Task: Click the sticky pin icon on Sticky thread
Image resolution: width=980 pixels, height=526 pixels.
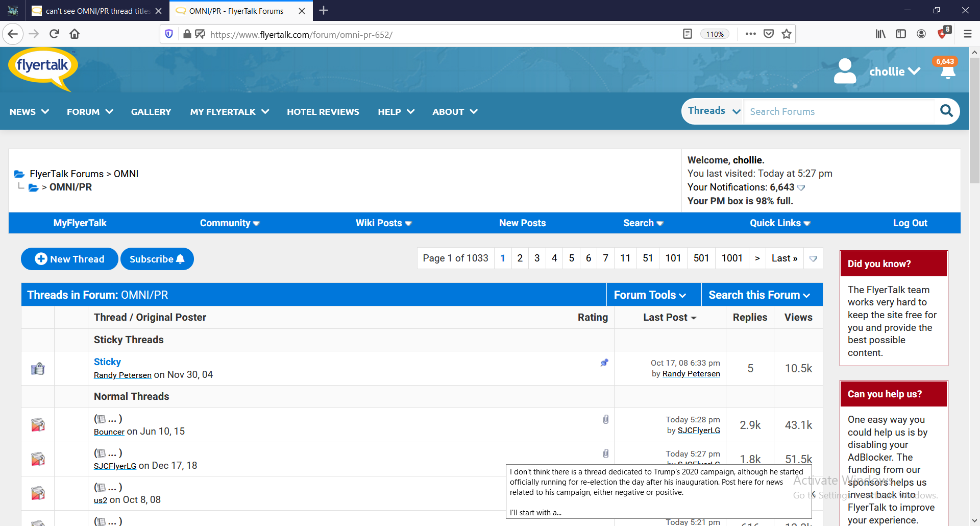Action: (604, 362)
